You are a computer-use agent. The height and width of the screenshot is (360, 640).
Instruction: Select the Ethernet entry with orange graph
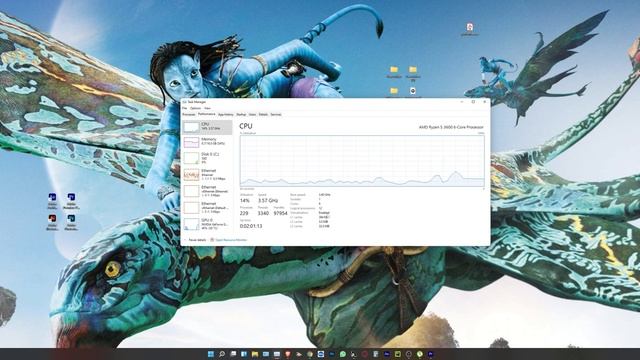point(207,175)
